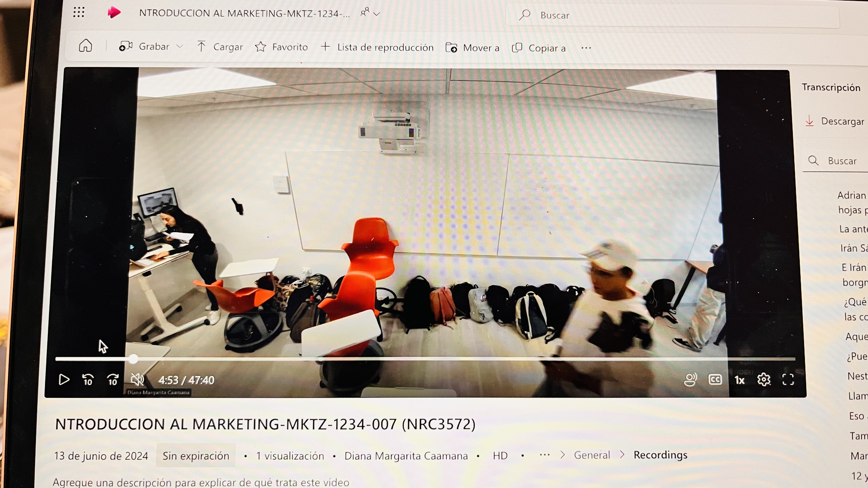This screenshot has height=488, width=868.
Task: Expand the Grabar dropdown arrow
Action: point(180,46)
